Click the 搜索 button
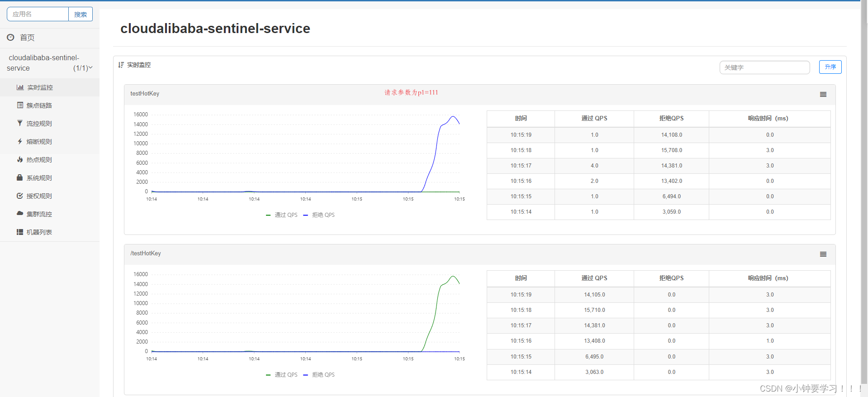The height and width of the screenshot is (397, 868). point(81,14)
